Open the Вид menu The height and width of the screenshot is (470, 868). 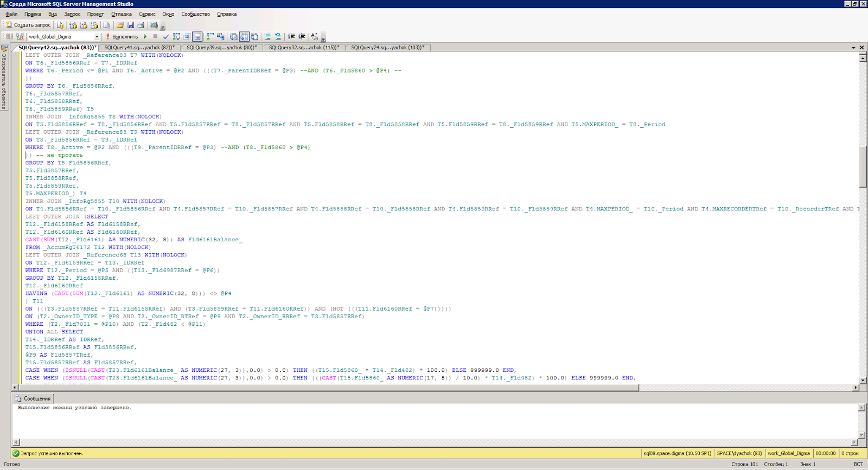(x=53, y=14)
